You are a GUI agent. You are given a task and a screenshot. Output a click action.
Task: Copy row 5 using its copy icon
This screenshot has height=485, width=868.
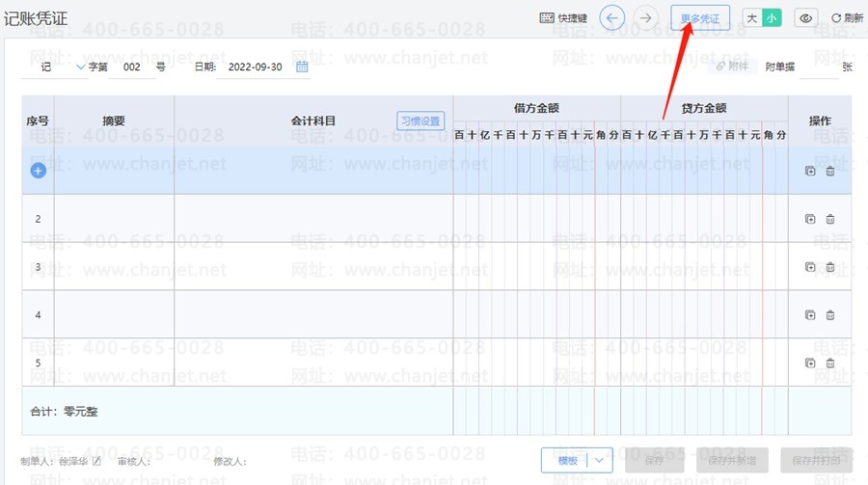click(810, 364)
